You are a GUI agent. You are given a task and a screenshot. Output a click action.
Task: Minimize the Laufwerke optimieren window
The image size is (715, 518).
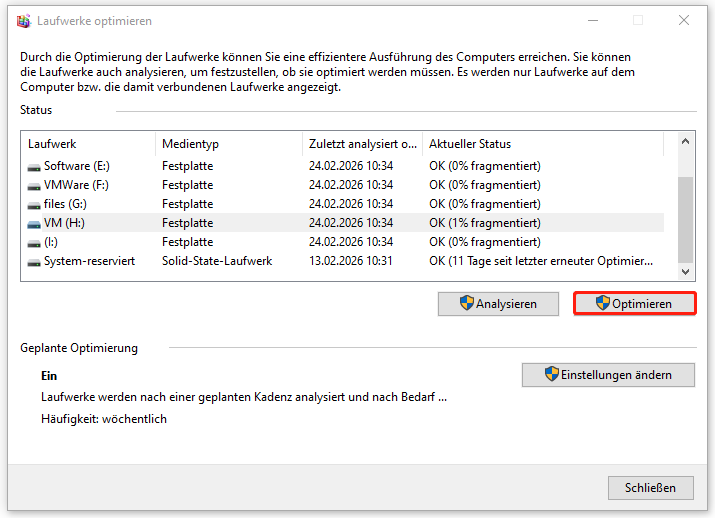click(593, 20)
